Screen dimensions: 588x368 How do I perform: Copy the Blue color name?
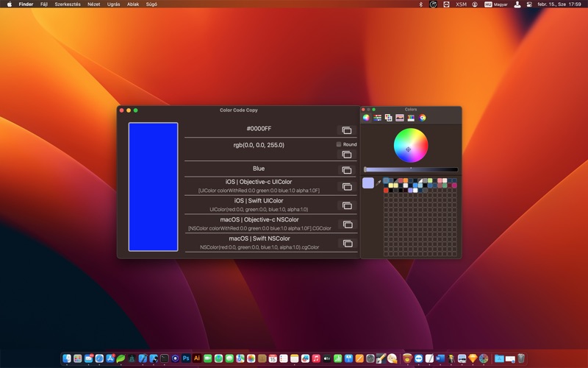point(346,170)
